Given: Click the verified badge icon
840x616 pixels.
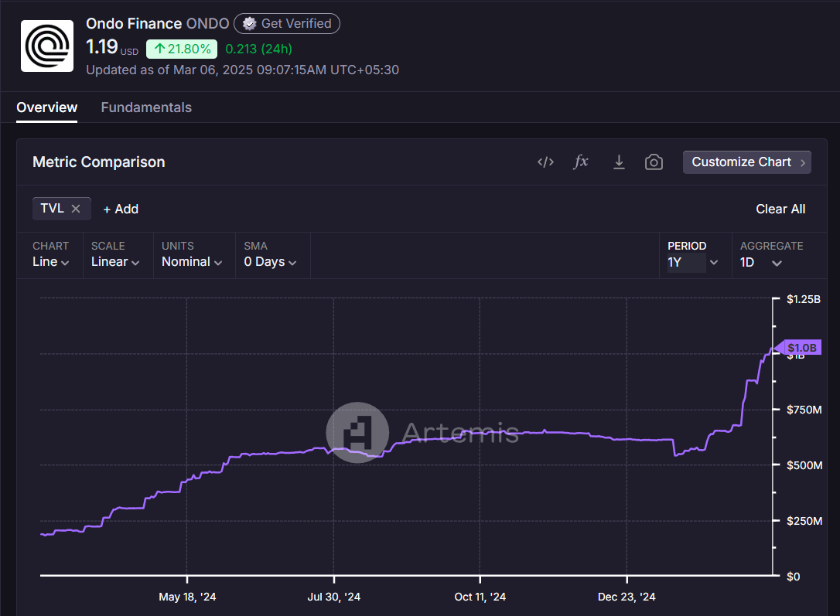Looking at the screenshot, I should [249, 24].
